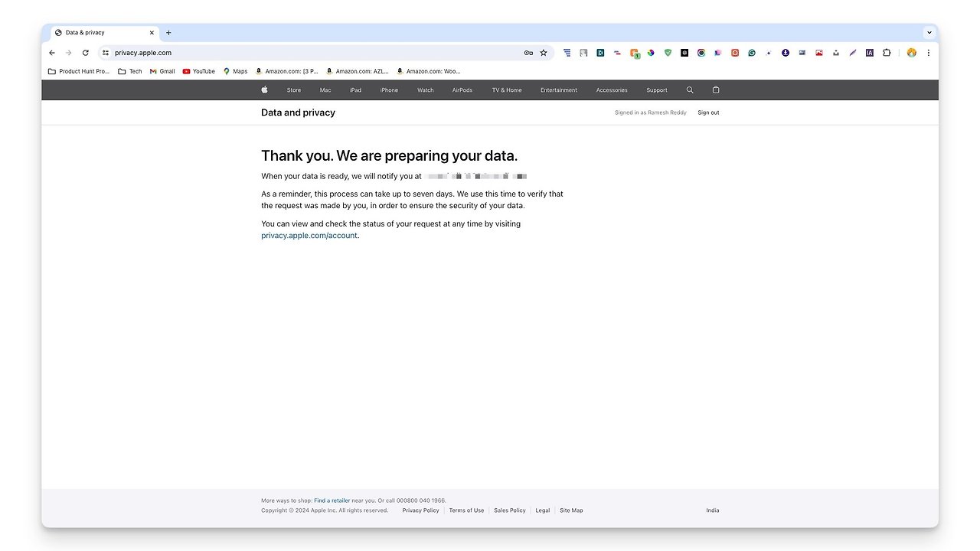The height and width of the screenshot is (551, 980).
Task: Go back with the browser back arrow
Action: point(52,53)
